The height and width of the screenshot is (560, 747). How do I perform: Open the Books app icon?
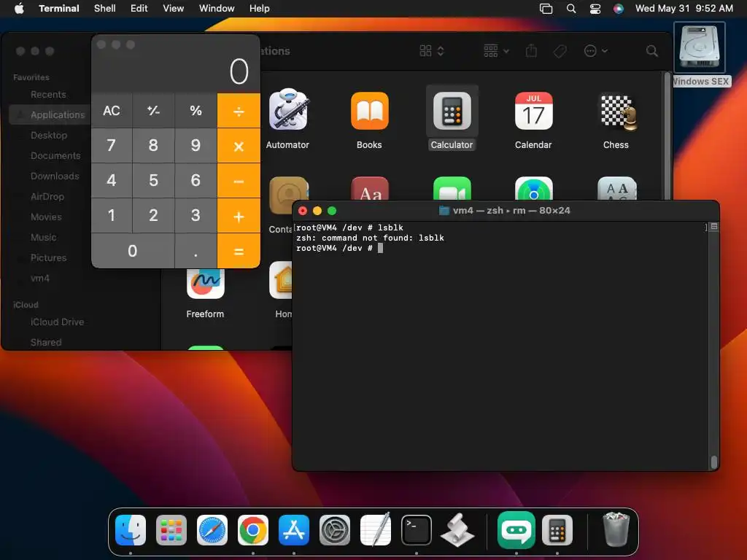pyautogui.click(x=370, y=111)
